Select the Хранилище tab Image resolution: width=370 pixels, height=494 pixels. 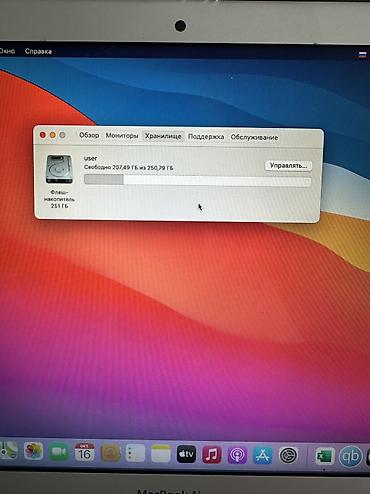(x=163, y=136)
